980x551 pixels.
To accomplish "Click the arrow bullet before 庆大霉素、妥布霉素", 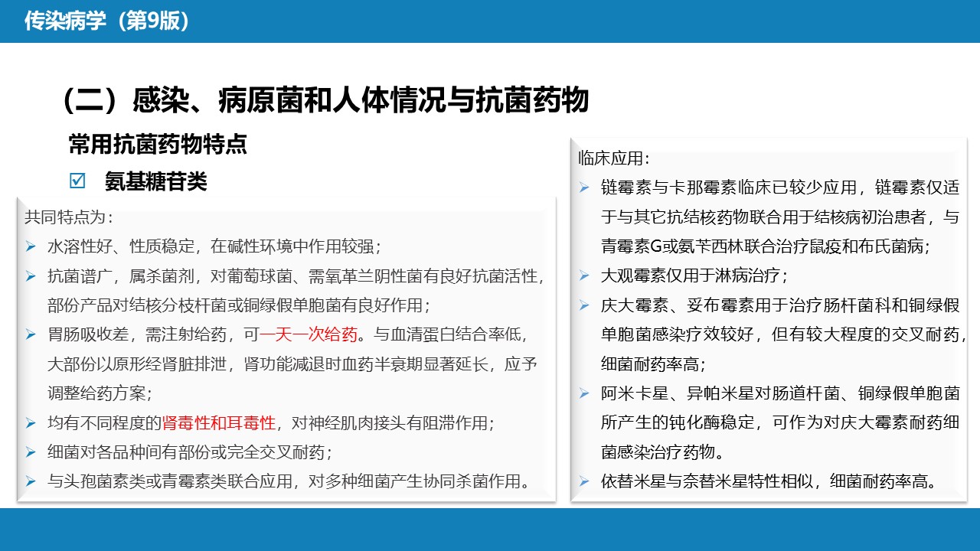I will click(x=584, y=305).
